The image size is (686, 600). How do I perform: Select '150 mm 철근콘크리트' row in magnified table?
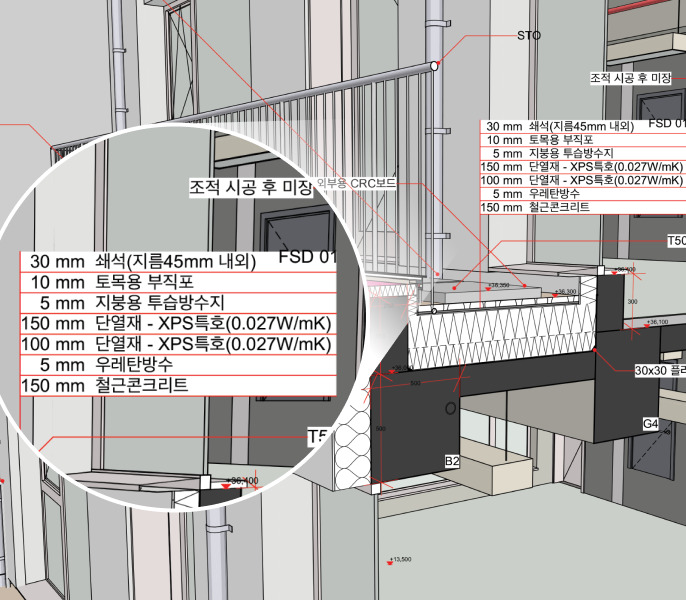coord(178,386)
